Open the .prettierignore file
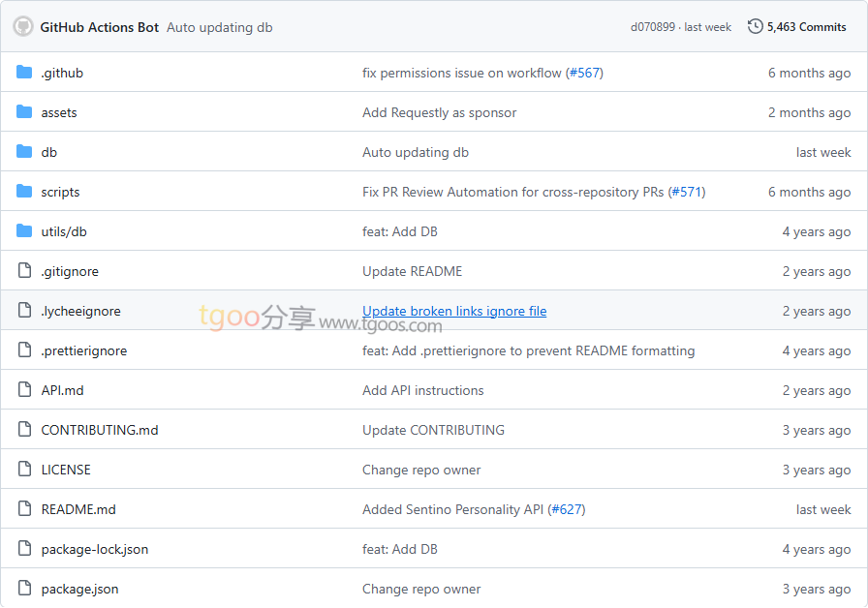The image size is (868, 608). click(84, 350)
